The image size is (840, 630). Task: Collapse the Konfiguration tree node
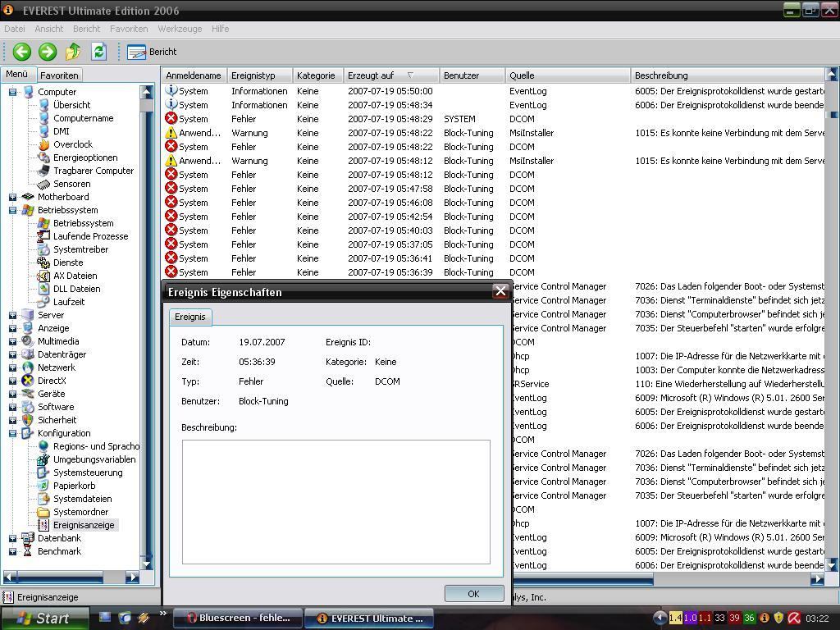click(x=12, y=433)
